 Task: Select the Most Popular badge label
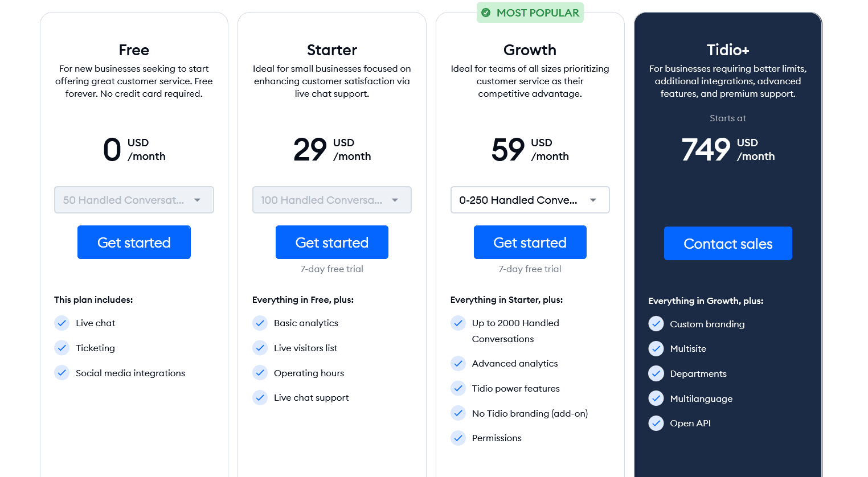(538, 13)
